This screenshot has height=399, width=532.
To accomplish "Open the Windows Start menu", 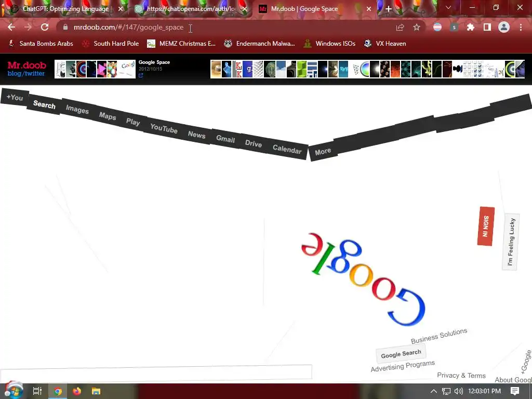I will (14, 391).
